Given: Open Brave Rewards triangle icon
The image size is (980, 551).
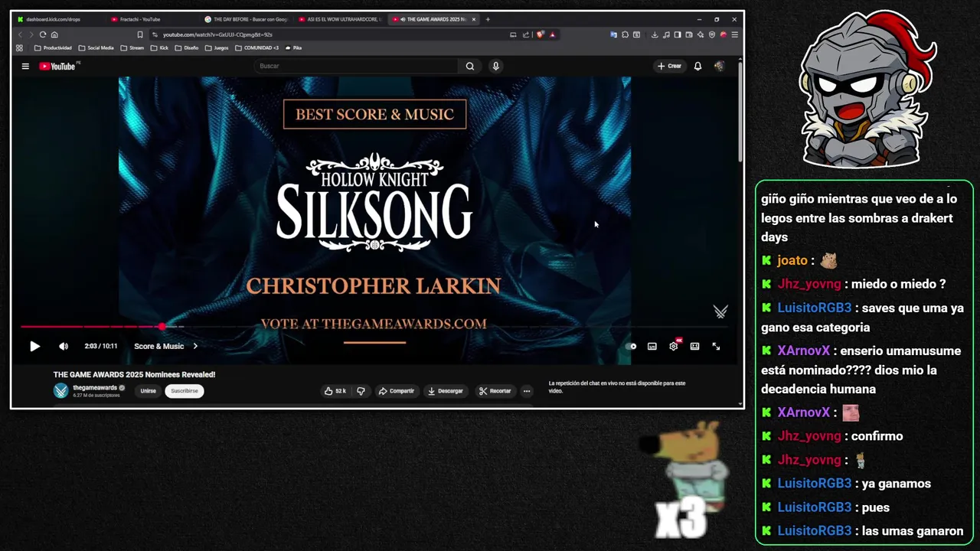Looking at the screenshot, I should click(x=552, y=34).
